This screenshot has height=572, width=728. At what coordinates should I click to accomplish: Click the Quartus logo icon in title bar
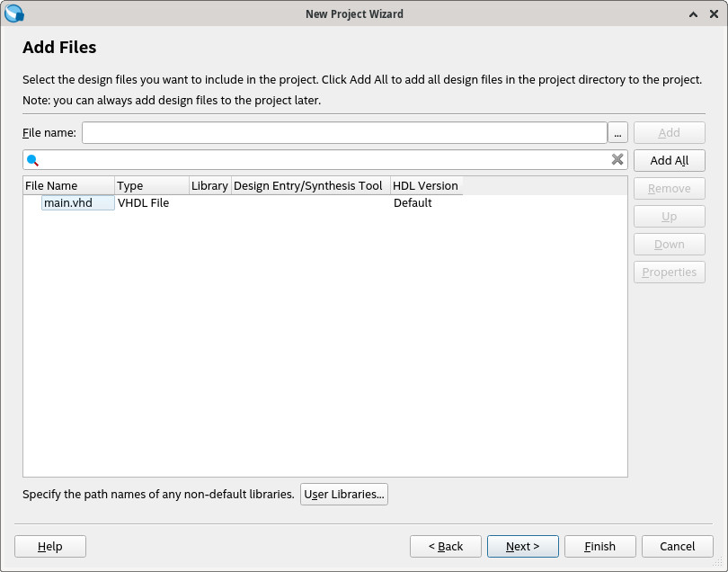[13, 13]
